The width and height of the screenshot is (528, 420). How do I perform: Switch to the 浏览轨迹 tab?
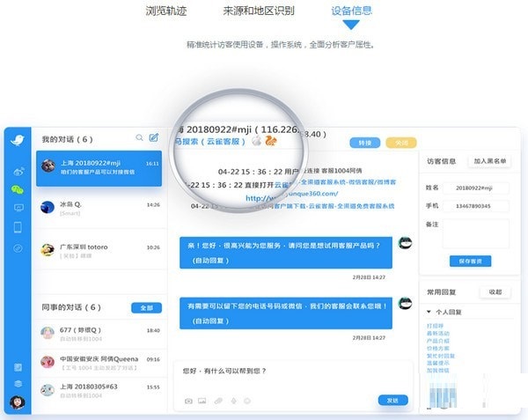[166, 11]
